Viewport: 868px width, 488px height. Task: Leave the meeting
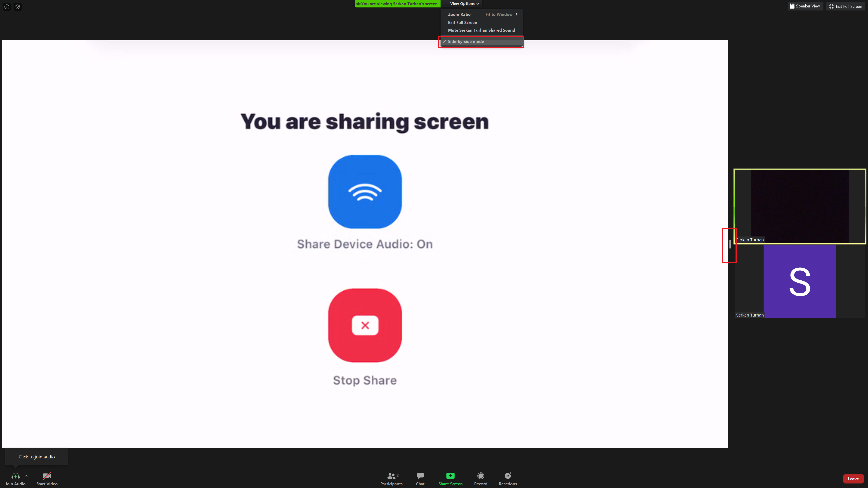tap(854, 479)
